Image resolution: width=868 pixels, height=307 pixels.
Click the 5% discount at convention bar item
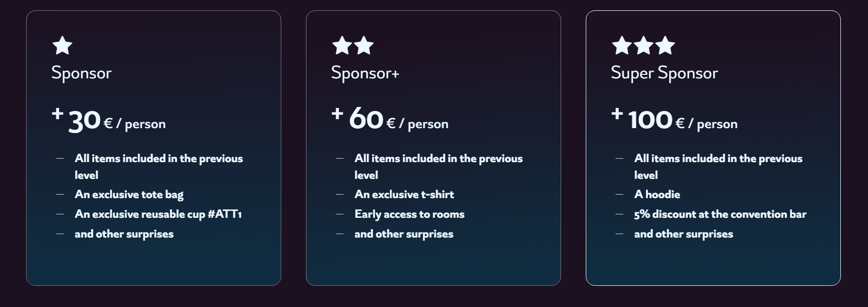coord(720,214)
